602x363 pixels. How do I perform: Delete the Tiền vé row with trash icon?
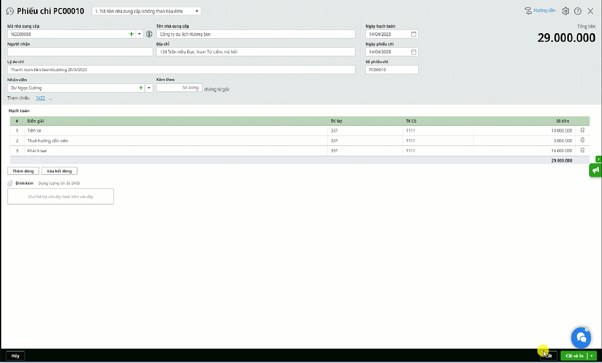[582, 131]
